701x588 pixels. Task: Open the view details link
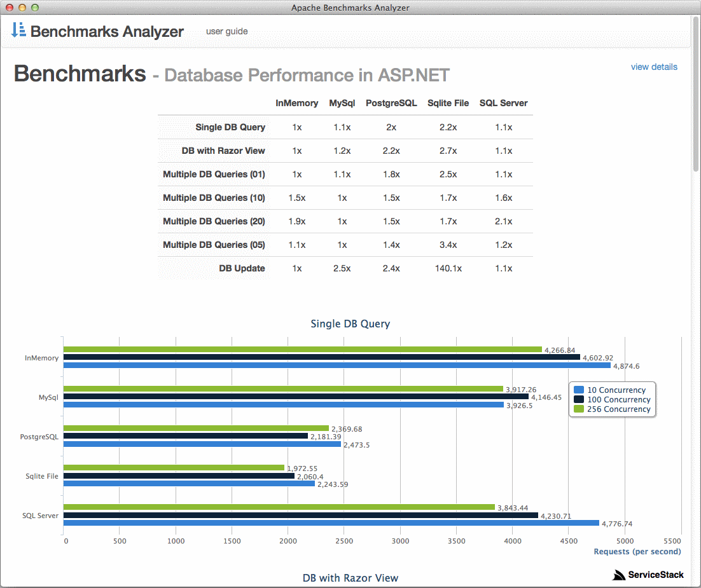654,67
